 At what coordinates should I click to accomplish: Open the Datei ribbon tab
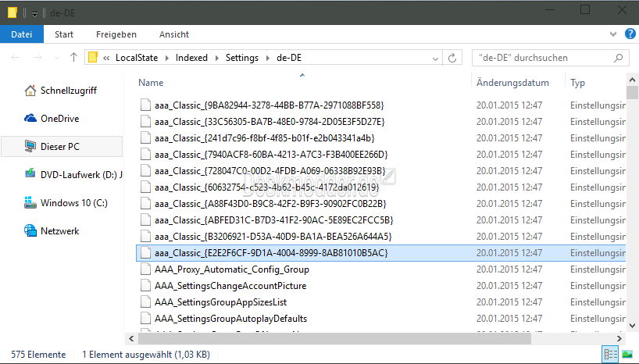click(22, 34)
